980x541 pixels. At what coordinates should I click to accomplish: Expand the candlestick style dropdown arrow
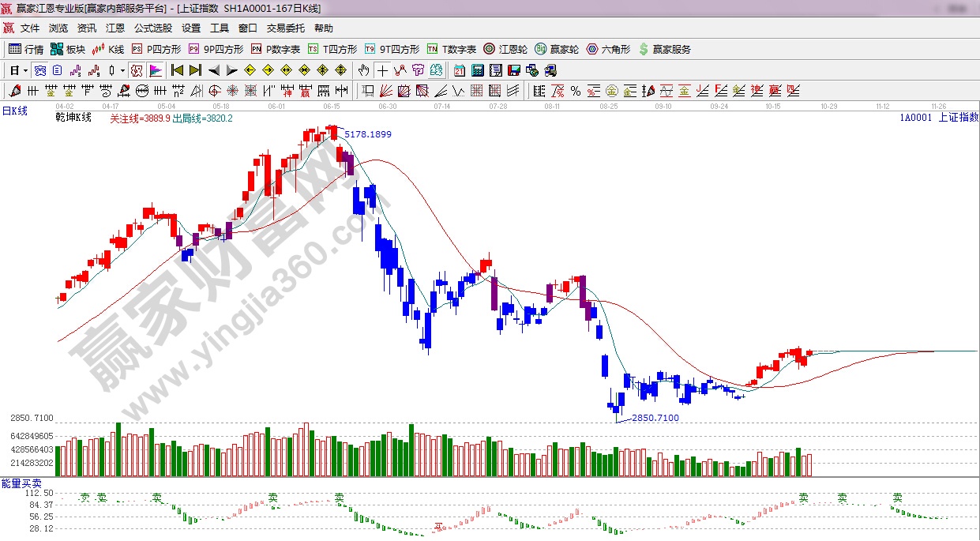[123, 70]
